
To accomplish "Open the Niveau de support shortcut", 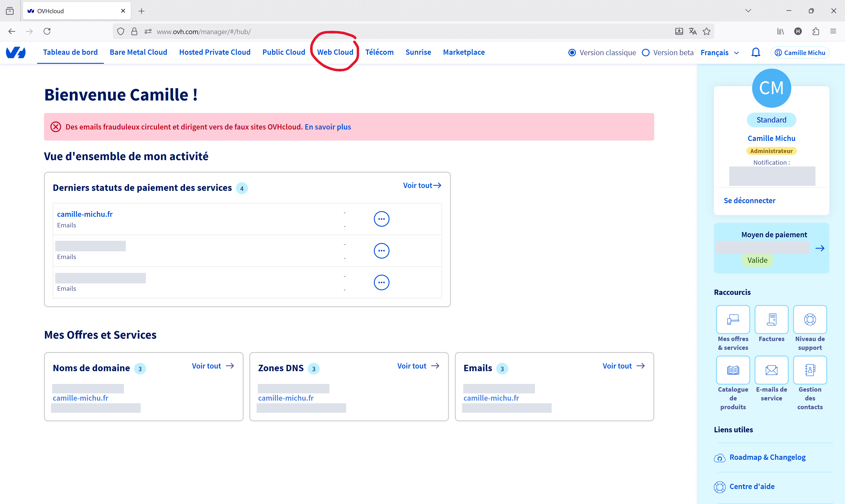I will click(810, 319).
